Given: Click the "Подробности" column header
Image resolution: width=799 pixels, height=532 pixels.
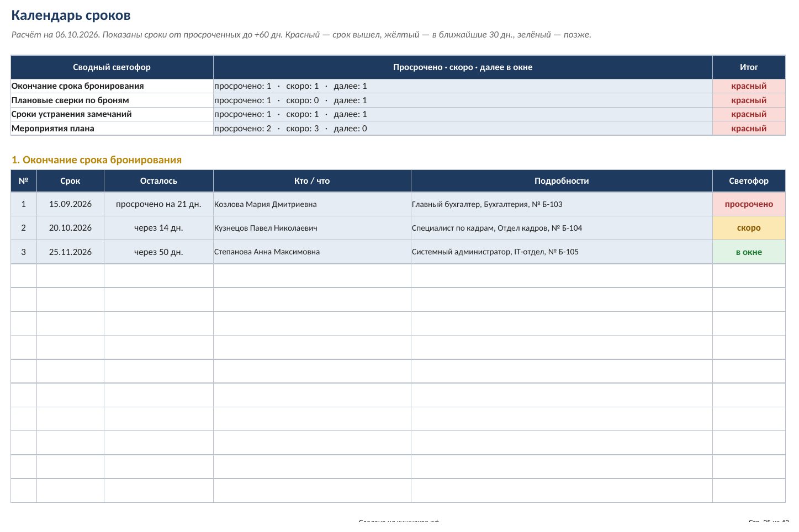Looking at the screenshot, I should [x=562, y=181].
